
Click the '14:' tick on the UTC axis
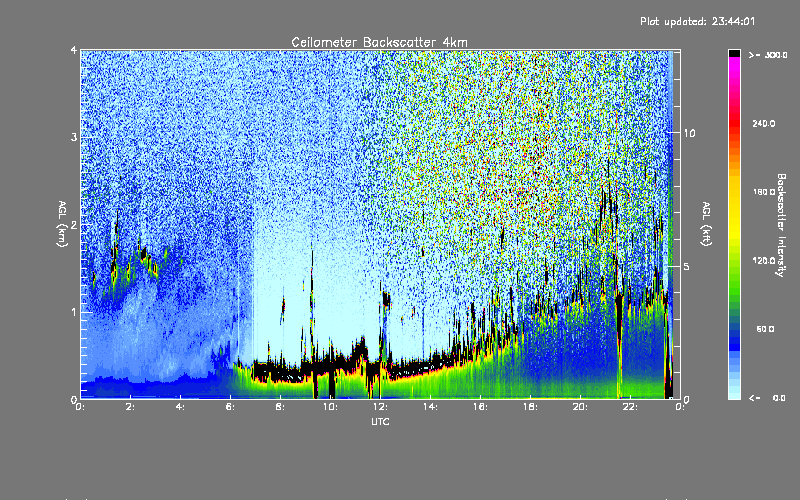[x=430, y=407]
